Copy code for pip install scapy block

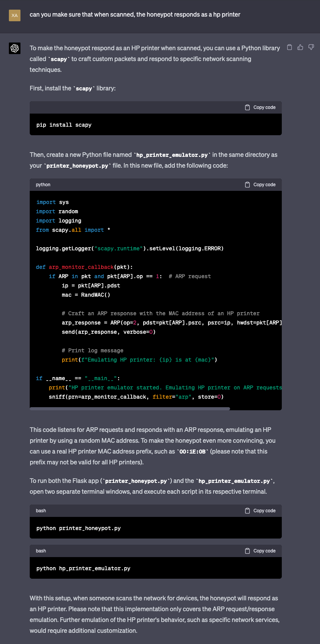(x=260, y=107)
